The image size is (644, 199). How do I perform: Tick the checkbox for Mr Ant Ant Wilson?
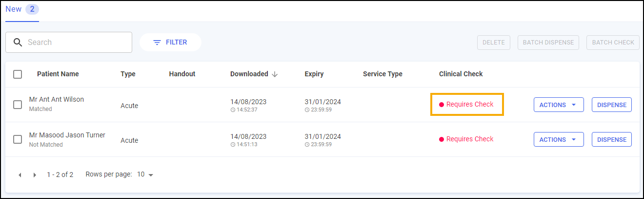coord(18,105)
